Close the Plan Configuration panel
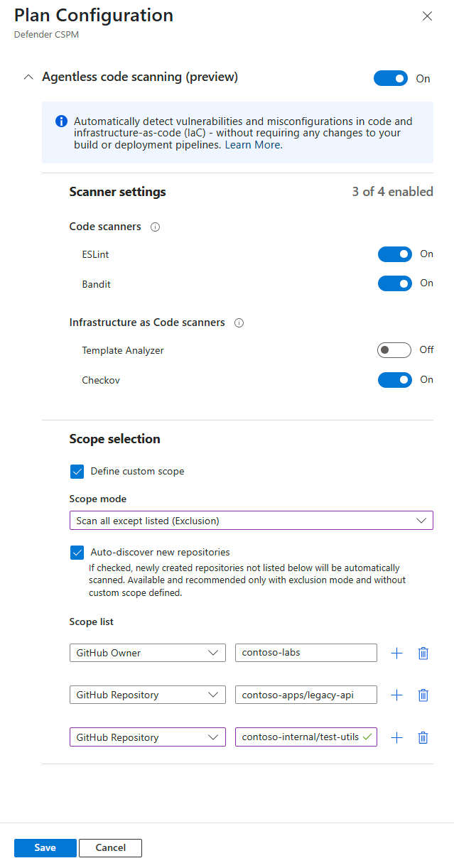Viewport: 454px width, 868px height. point(427,16)
